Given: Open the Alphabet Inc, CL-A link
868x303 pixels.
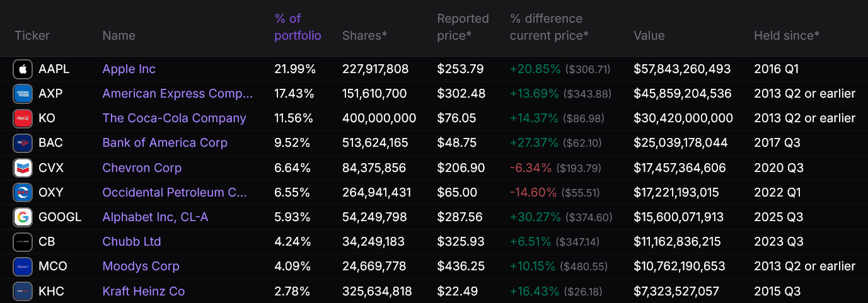Looking at the screenshot, I should coord(155,217).
